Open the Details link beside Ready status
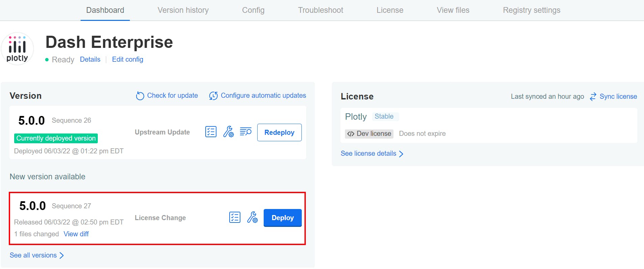 tap(90, 59)
